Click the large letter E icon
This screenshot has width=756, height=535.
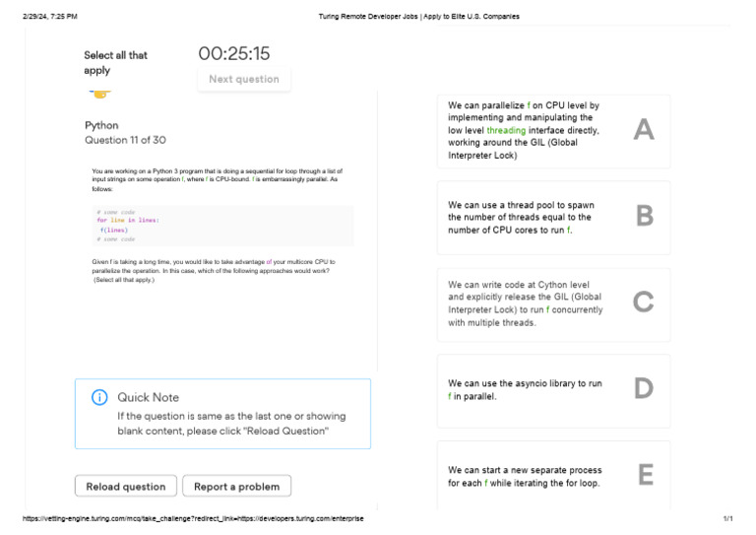coord(645,476)
